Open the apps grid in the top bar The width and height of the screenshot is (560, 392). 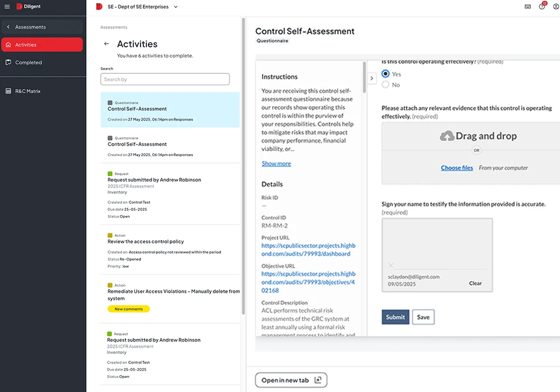[x=527, y=6]
